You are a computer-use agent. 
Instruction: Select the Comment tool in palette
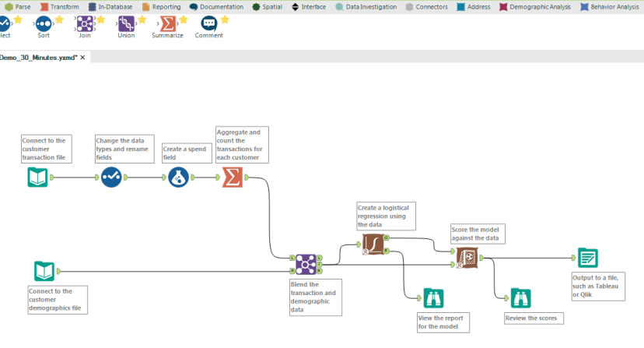click(208, 27)
